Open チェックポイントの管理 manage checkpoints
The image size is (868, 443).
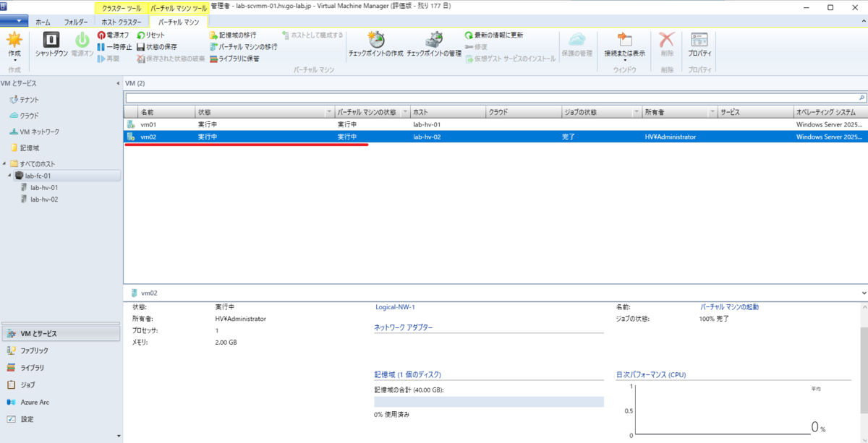tap(434, 43)
